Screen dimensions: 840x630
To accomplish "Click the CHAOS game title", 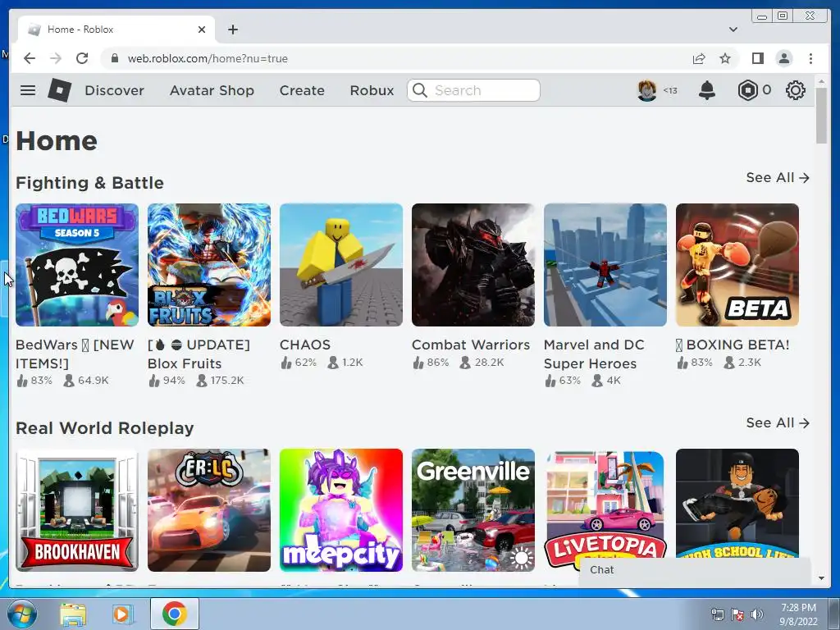I will pyautogui.click(x=305, y=345).
